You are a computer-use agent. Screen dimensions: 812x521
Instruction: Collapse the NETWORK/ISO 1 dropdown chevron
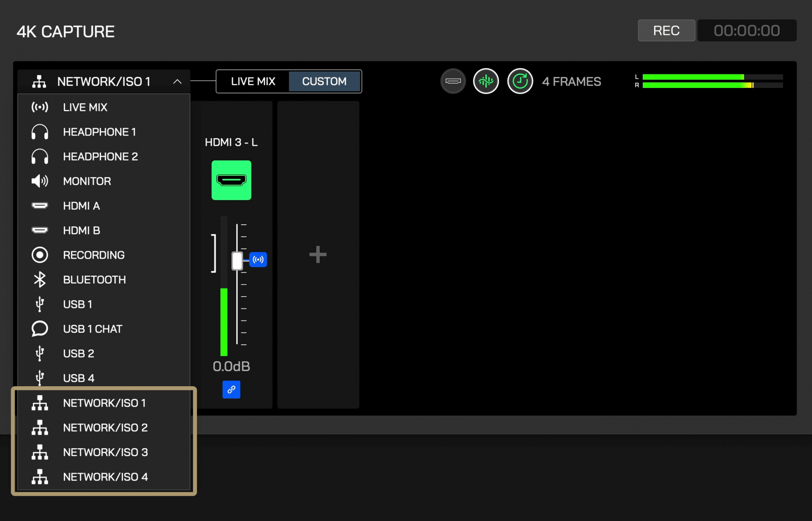click(x=177, y=82)
